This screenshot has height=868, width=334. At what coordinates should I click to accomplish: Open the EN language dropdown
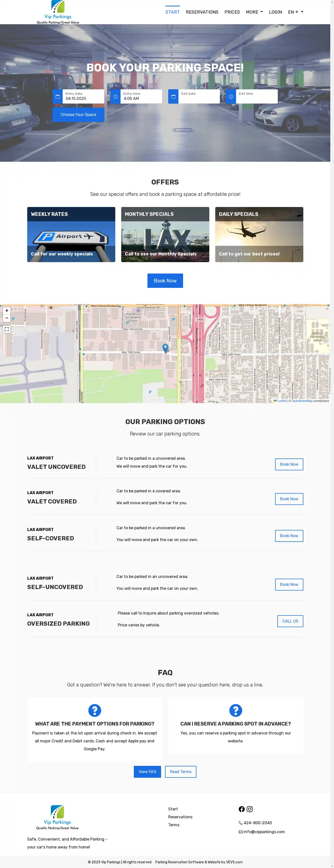pyautogui.click(x=295, y=12)
